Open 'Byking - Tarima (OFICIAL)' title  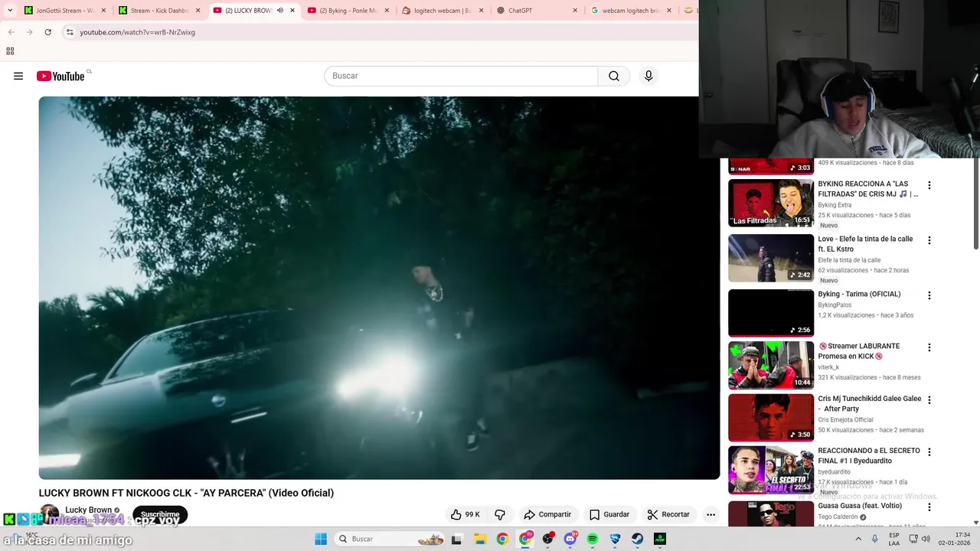(859, 294)
